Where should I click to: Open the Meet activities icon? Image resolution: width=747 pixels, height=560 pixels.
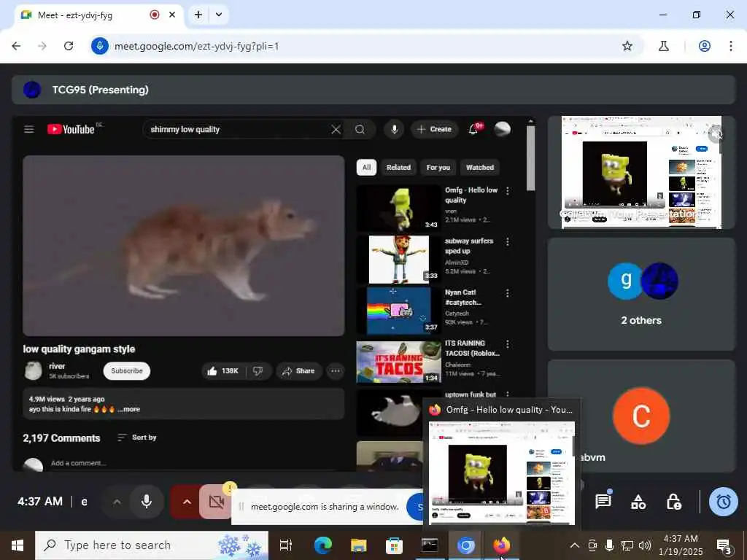pyautogui.click(x=638, y=502)
